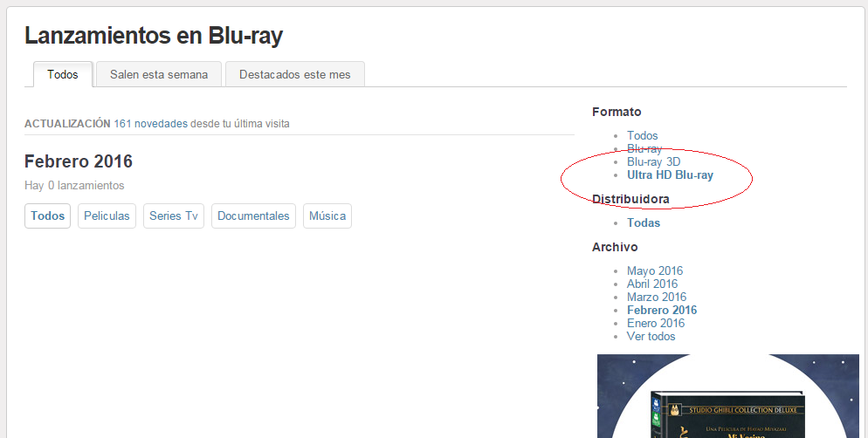Image resolution: width=868 pixels, height=438 pixels.
Task: Show only 'Documentales' releases
Action: click(x=253, y=216)
